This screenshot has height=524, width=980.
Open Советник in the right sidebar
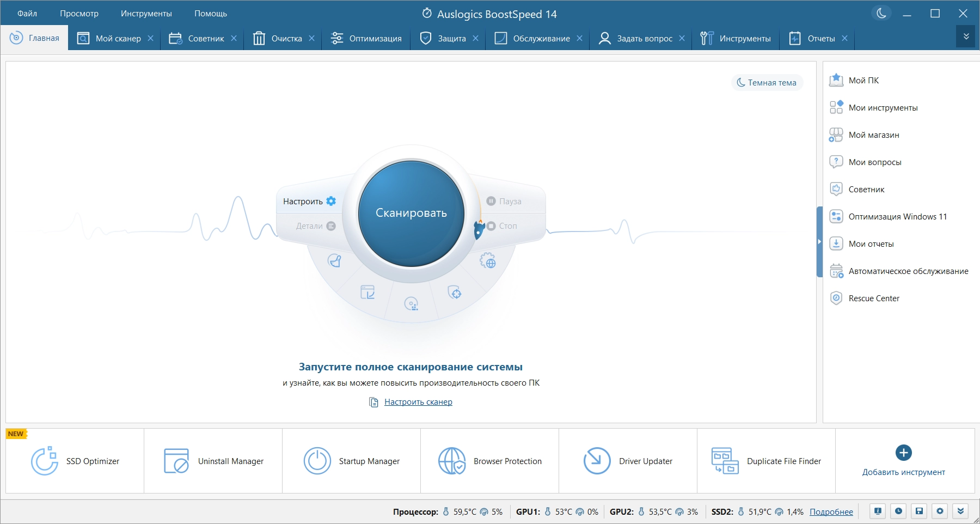[857, 190]
